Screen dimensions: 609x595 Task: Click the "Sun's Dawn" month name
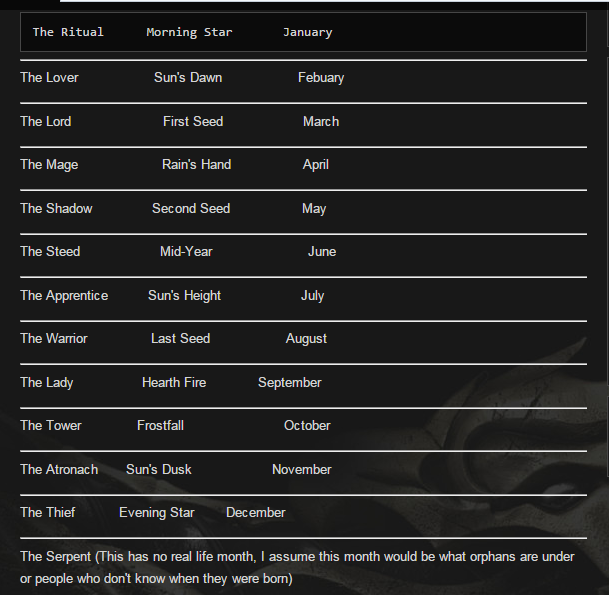point(188,77)
